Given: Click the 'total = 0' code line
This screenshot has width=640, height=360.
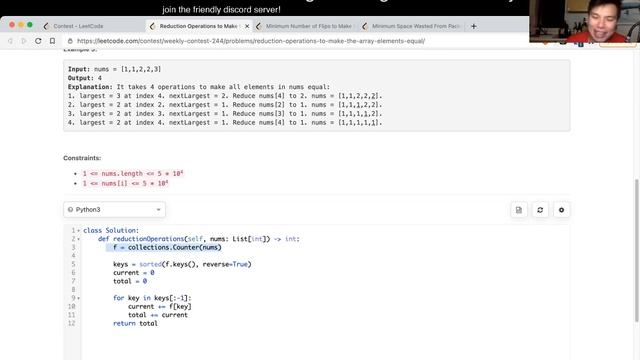Looking at the screenshot, I should (130, 281).
